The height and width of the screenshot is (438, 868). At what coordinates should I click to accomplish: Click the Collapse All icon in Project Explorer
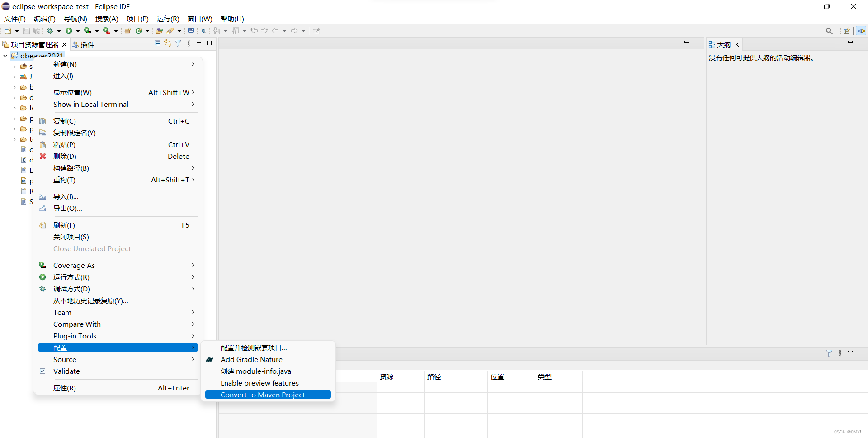coord(157,43)
